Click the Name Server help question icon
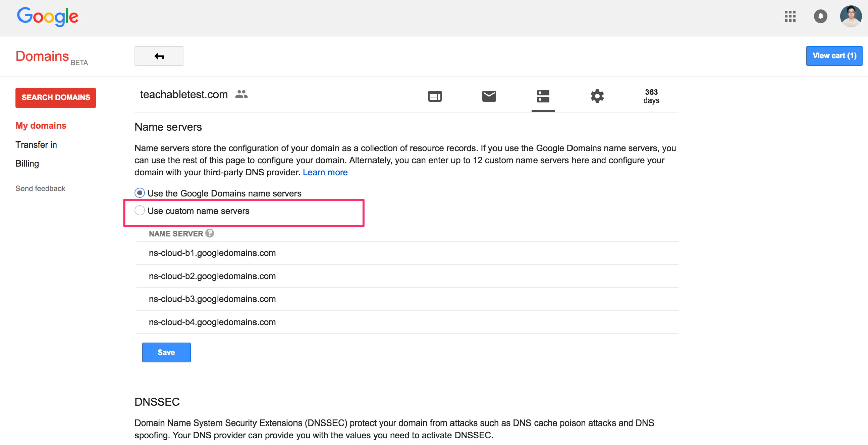868x445 pixels. (x=209, y=233)
